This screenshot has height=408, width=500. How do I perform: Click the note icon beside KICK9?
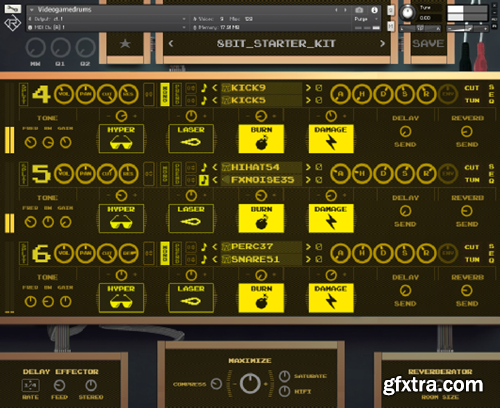pos(204,88)
